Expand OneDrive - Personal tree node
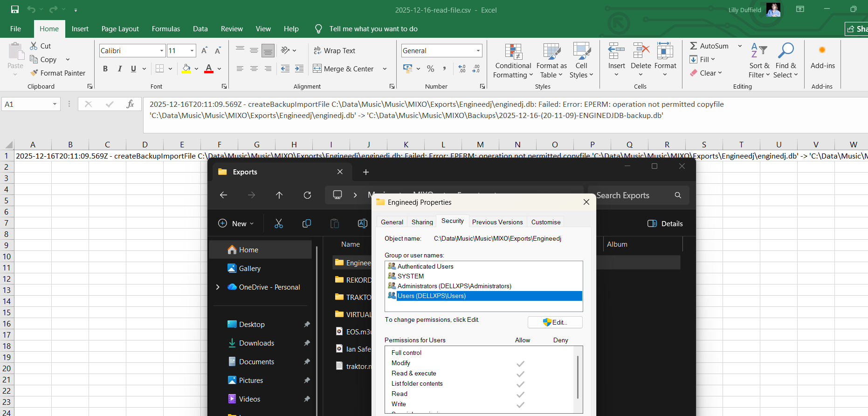868x416 pixels. point(218,287)
